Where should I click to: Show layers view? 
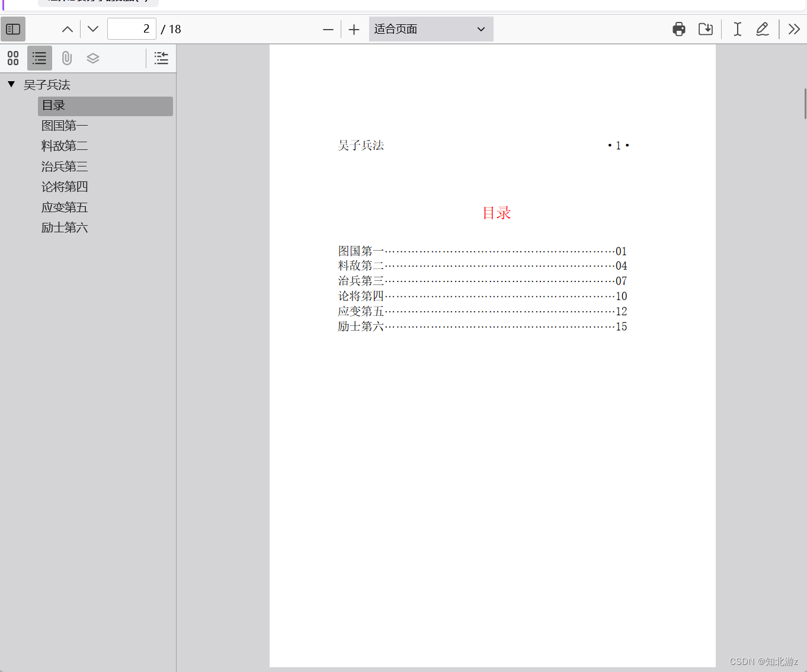coord(93,58)
